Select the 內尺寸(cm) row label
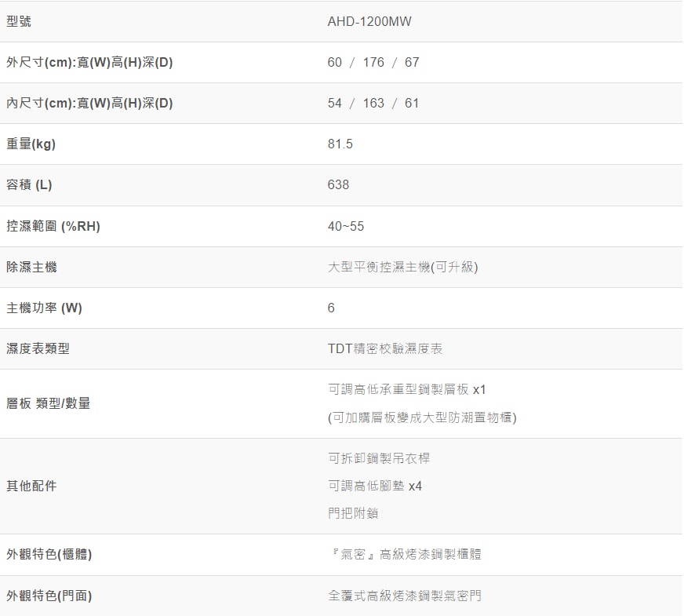 89,103
